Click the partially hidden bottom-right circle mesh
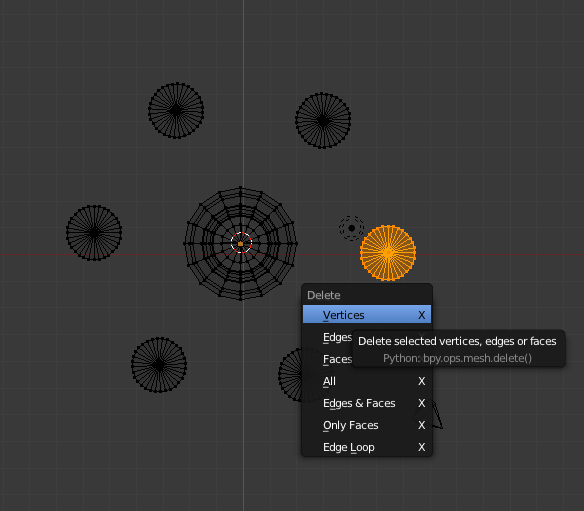 tap(291, 375)
